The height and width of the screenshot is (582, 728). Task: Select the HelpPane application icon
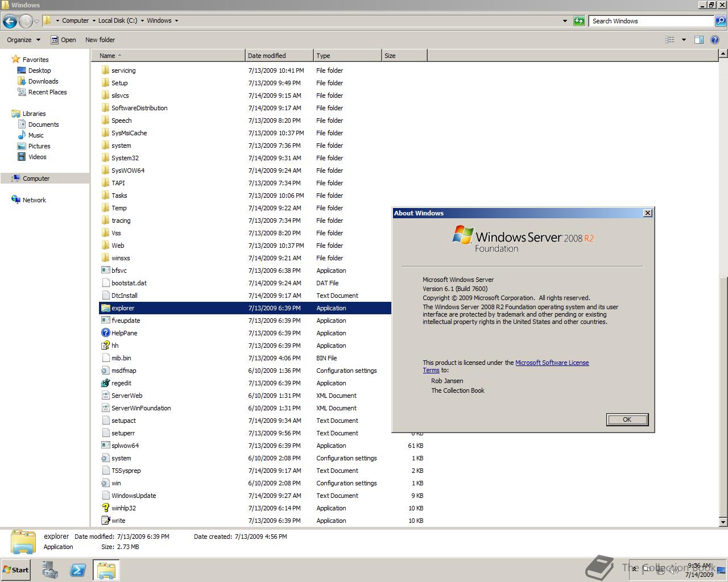105,333
